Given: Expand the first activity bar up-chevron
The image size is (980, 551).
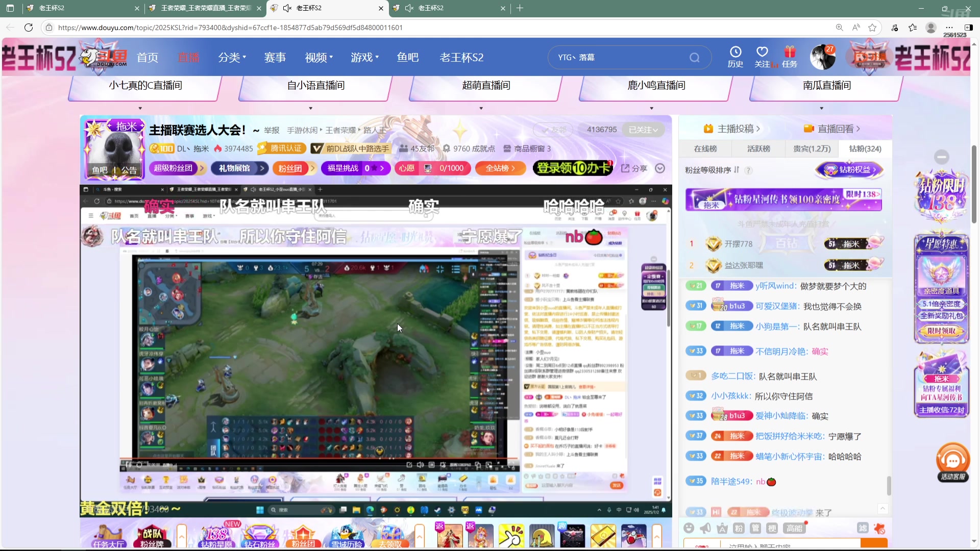Looking at the screenshot, I should [182, 536].
